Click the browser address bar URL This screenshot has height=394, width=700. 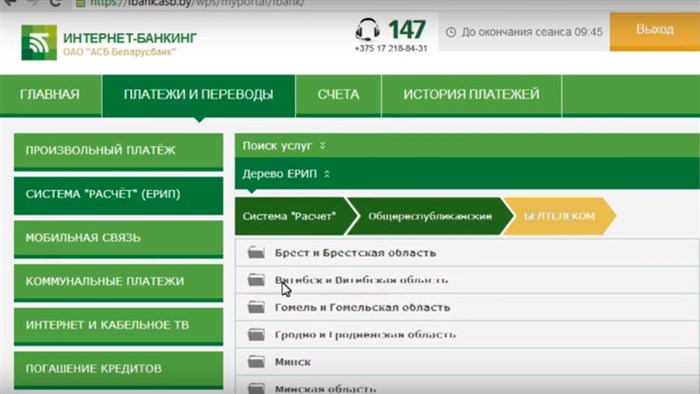click(197, 3)
